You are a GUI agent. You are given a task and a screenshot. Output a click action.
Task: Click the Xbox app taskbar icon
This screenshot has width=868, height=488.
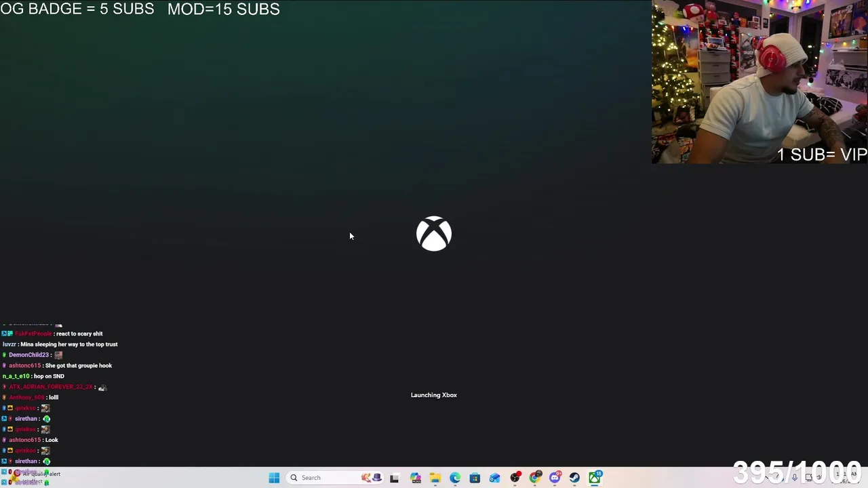[x=595, y=478]
